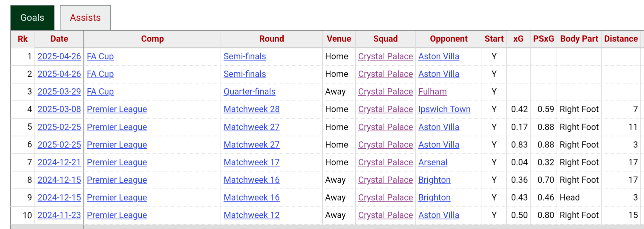Click the Date column header

click(x=59, y=39)
